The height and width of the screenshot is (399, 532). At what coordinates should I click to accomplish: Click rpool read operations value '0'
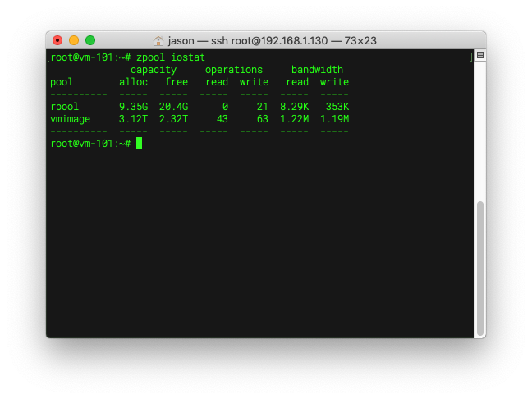tap(225, 107)
